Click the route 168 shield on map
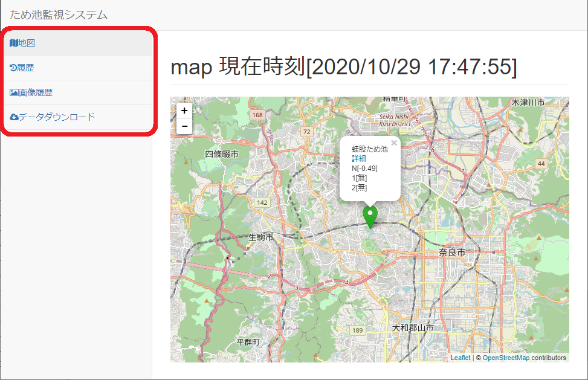Screen dimensions: 588x380 tap(258, 115)
